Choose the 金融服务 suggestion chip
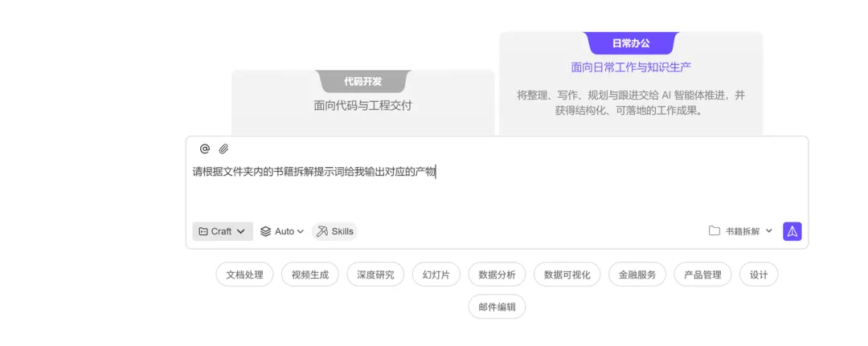Image resolution: width=868 pixels, height=346 pixels. (x=637, y=275)
